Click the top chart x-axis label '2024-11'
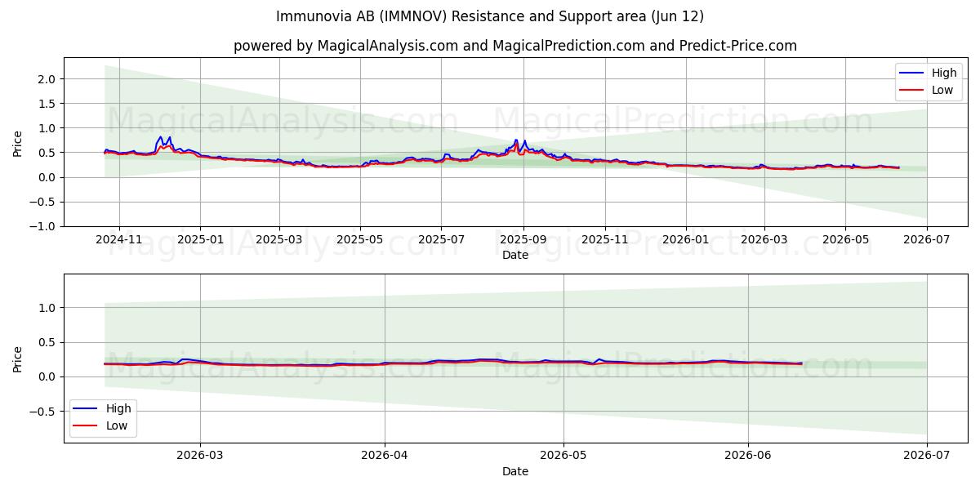 (x=119, y=239)
